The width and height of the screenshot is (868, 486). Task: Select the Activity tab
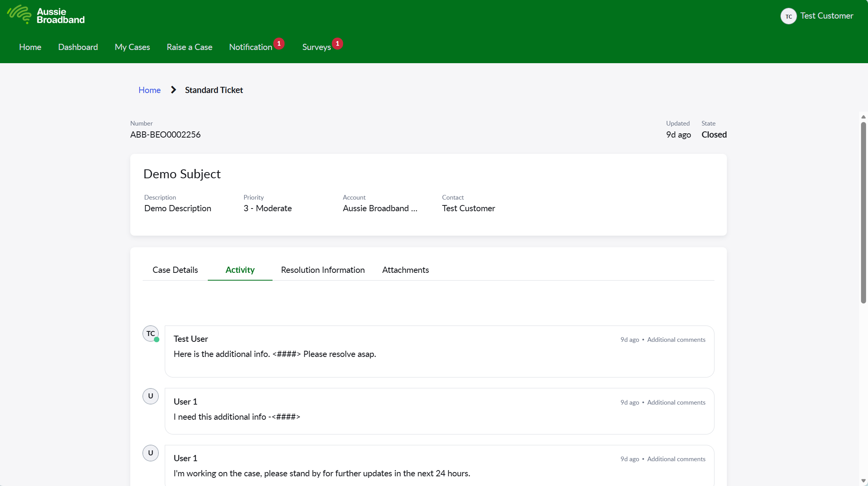[240, 270]
